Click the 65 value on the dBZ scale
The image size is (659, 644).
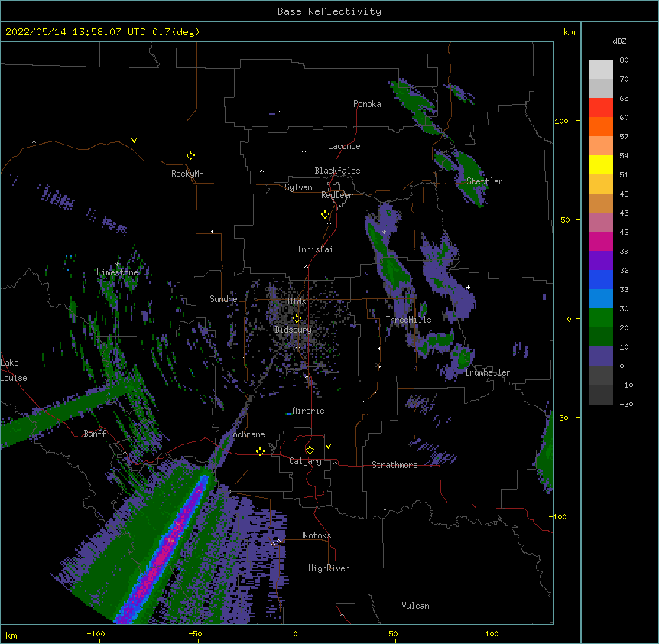tap(624, 99)
